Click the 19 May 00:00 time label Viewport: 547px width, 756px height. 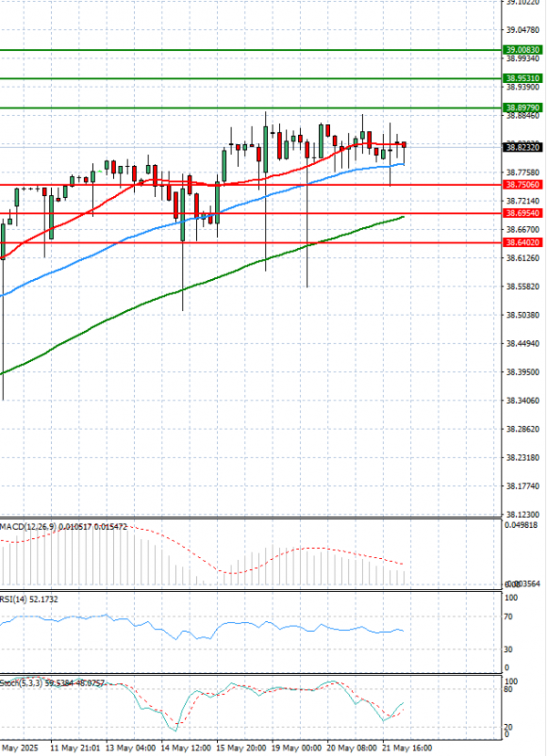coord(297,748)
